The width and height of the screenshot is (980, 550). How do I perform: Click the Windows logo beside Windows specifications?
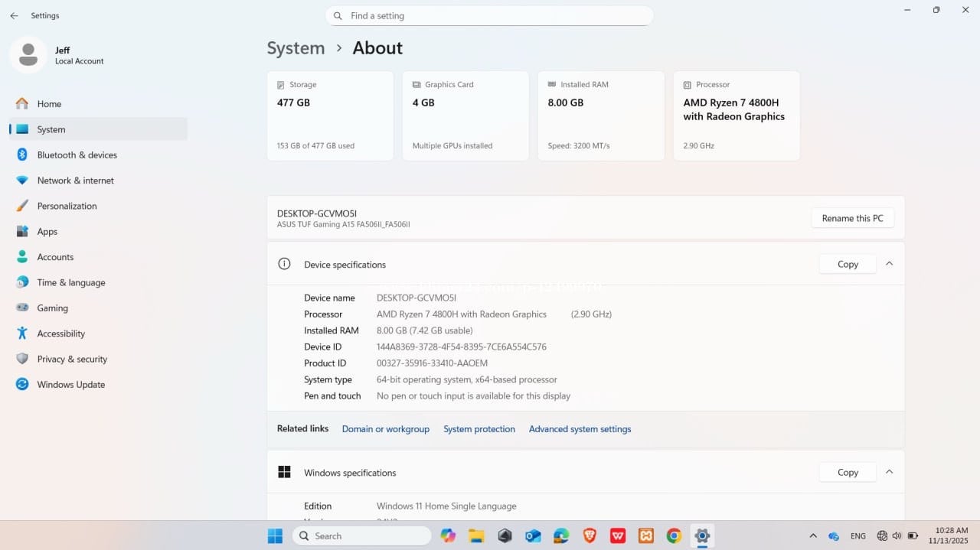pyautogui.click(x=284, y=472)
